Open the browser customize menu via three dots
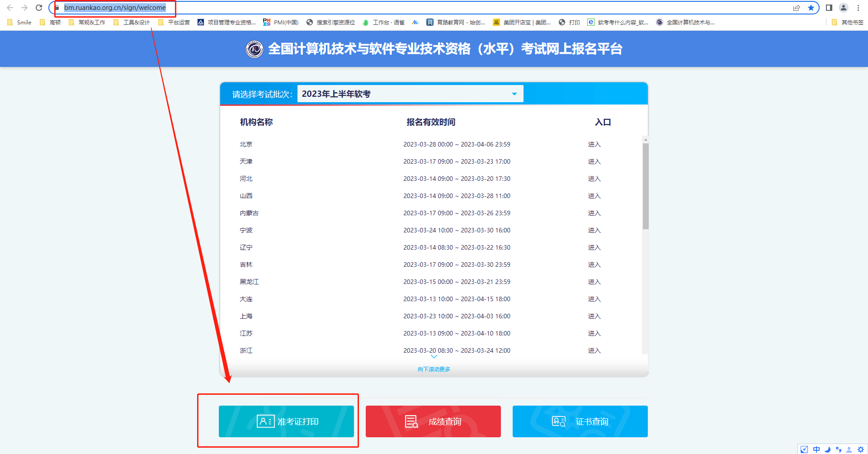The image size is (868, 454). pos(859,8)
